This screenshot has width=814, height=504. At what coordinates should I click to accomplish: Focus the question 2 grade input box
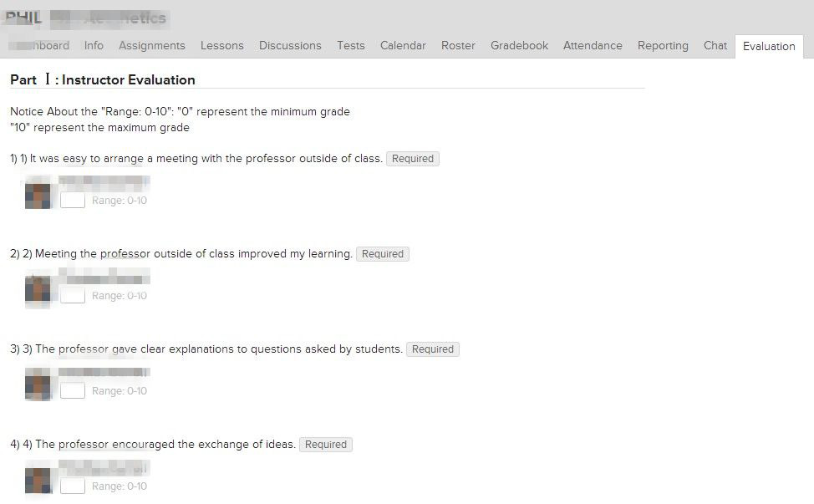(73, 296)
